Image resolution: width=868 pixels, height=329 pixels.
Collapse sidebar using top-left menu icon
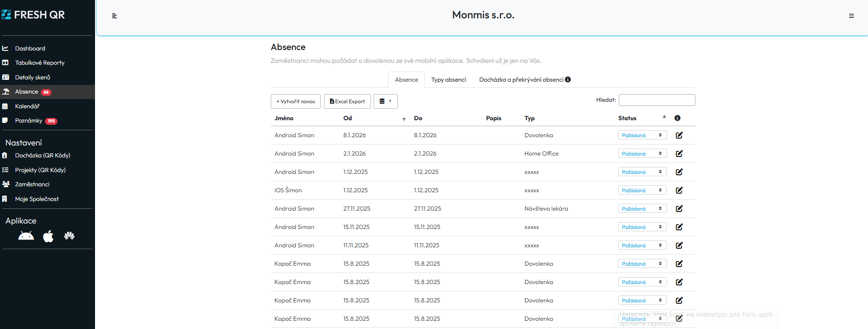point(115,16)
